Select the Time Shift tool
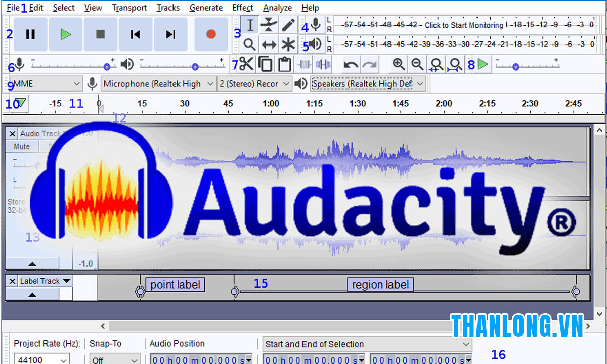Screen dimensions: 607x364 pyautogui.click(x=269, y=44)
